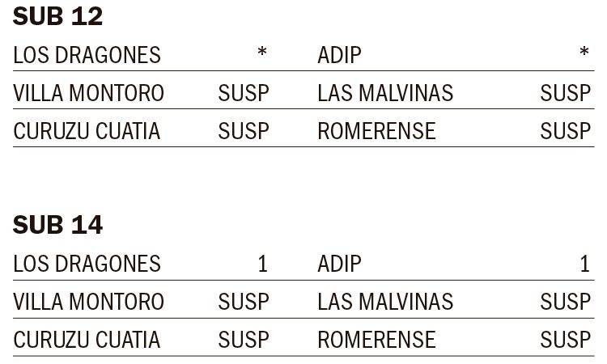Click VILLA MONTORO's SUSP status in SUB 12
The height and width of the screenshot is (364, 607).
[x=244, y=93]
